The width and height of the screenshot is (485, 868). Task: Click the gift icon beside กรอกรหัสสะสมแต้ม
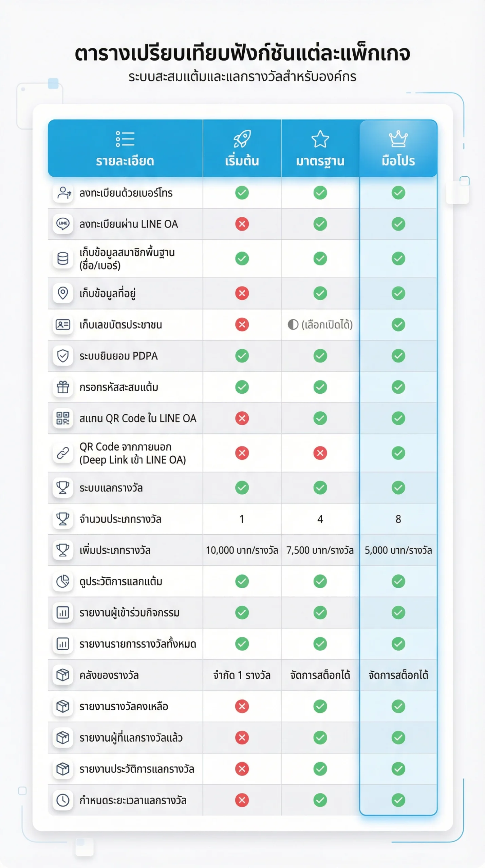(63, 387)
